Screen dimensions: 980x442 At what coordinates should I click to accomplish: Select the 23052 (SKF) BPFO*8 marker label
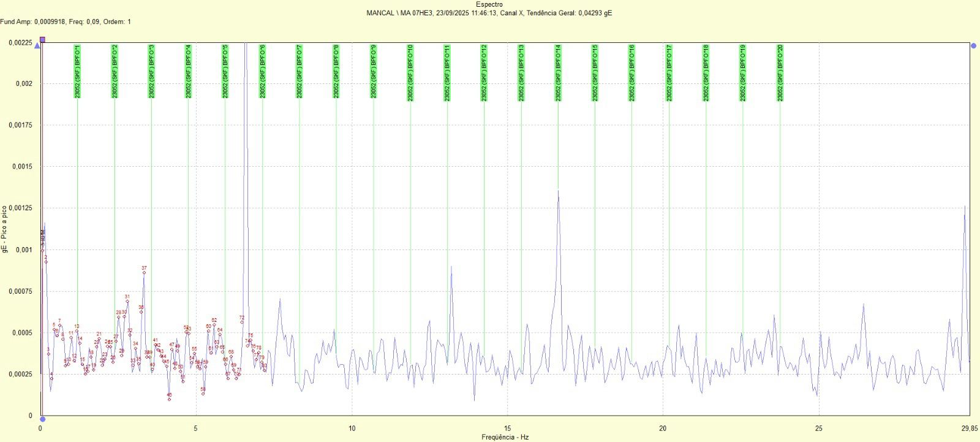[x=336, y=71]
